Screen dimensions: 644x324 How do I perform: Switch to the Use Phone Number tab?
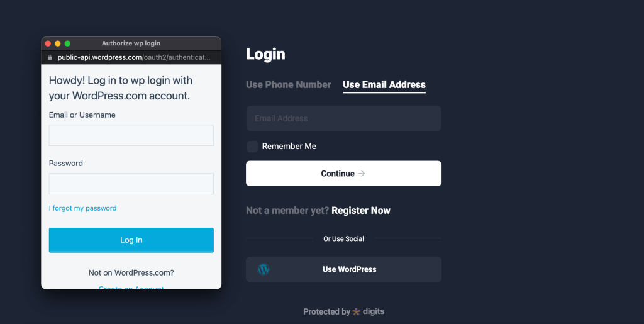coord(288,84)
